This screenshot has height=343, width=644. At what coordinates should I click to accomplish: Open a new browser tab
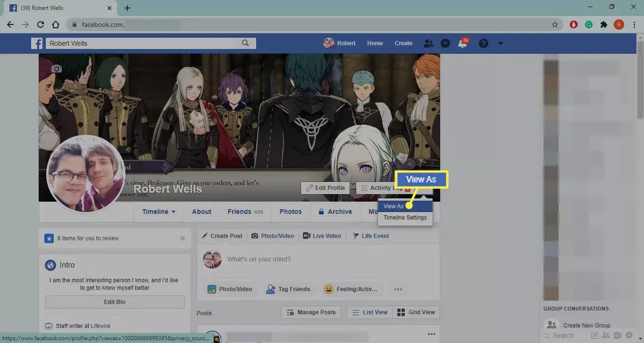click(127, 8)
